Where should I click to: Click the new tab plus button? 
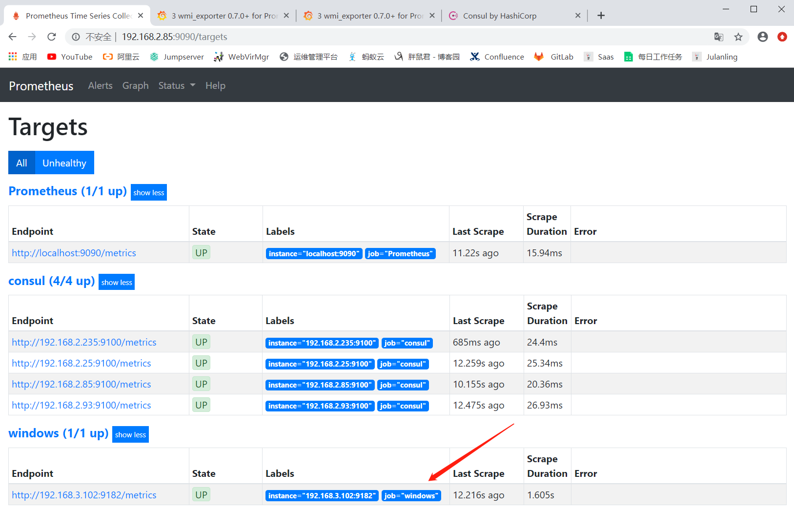click(601, 16)
